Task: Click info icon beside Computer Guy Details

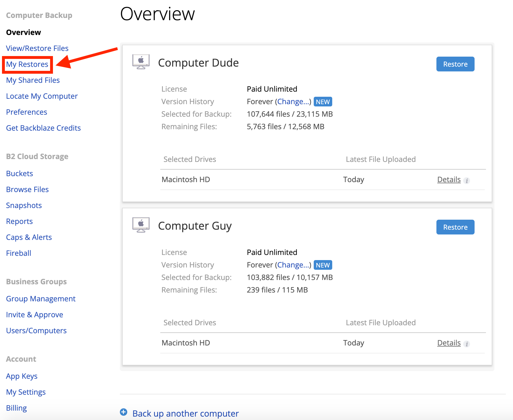Action: (467, 344)
